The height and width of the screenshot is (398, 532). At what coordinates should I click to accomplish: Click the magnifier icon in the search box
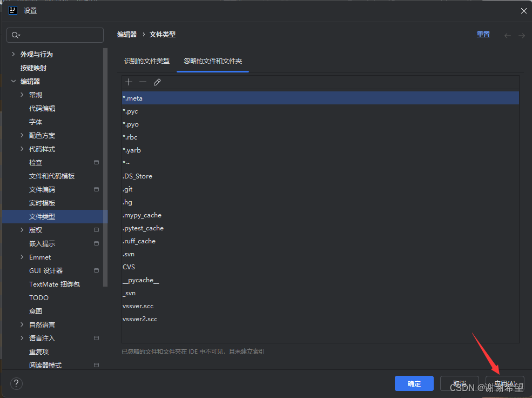(x=15, y=35)
